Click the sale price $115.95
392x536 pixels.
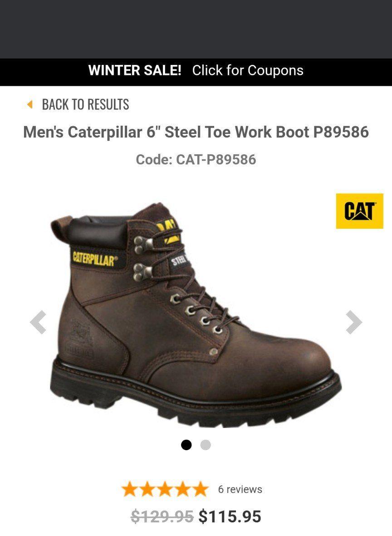pyautogui.click(x=230, y=516)
